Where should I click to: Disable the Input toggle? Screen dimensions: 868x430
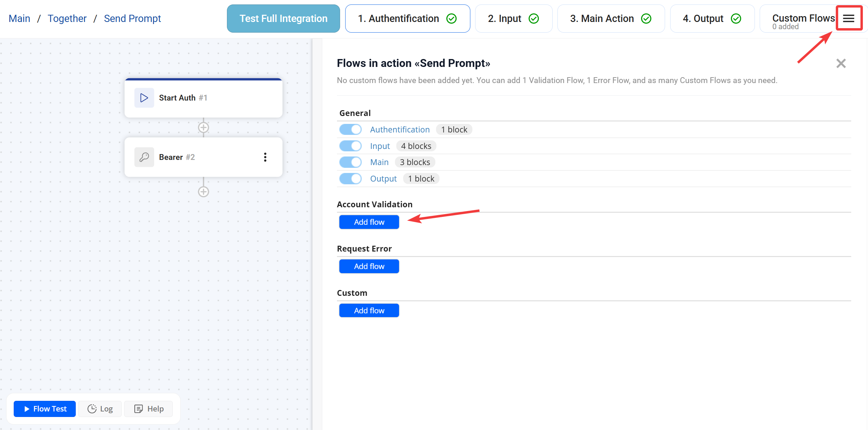coord(350,146)
